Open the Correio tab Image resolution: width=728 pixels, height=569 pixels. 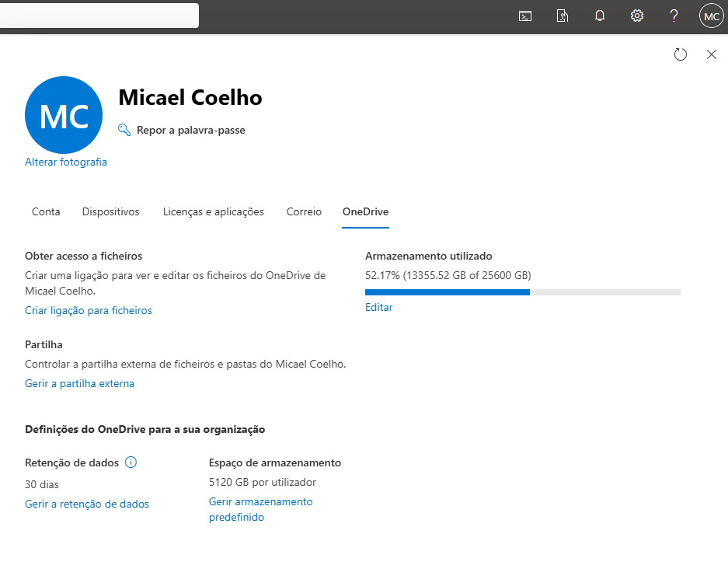304,211
